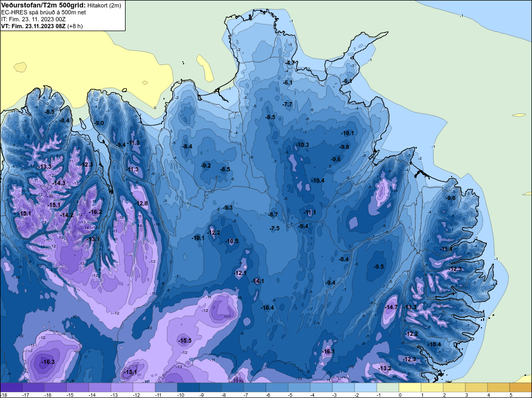The height and width of the screenshot is (398, 532).
Task: Select the -12.1 temperature value
Action: click(x=240, y=273)
